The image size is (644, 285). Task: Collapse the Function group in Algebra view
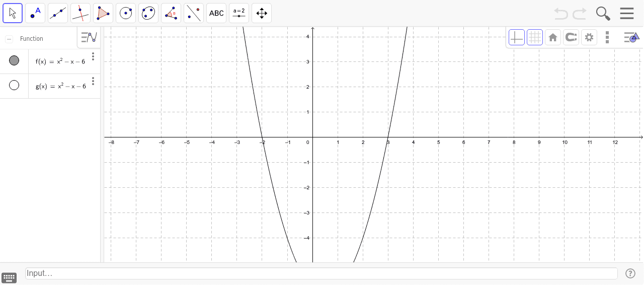coord(9,39)
